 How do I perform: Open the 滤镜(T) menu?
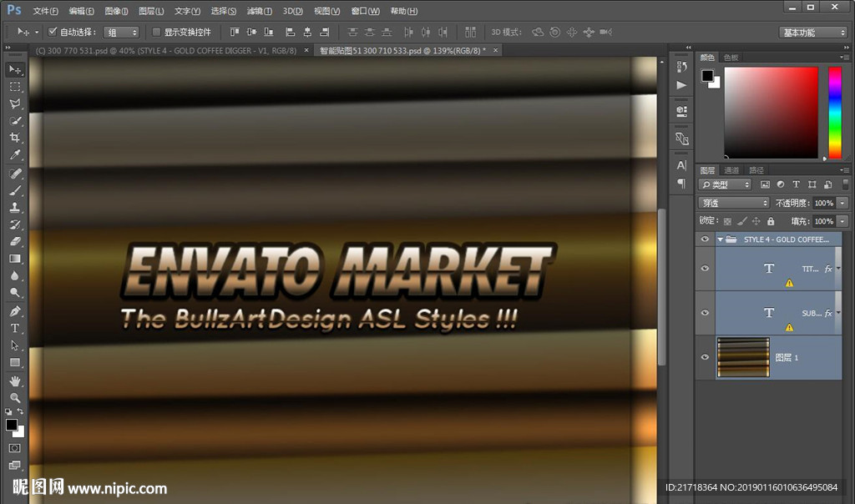pyautogui.click(x=259, y=11)
